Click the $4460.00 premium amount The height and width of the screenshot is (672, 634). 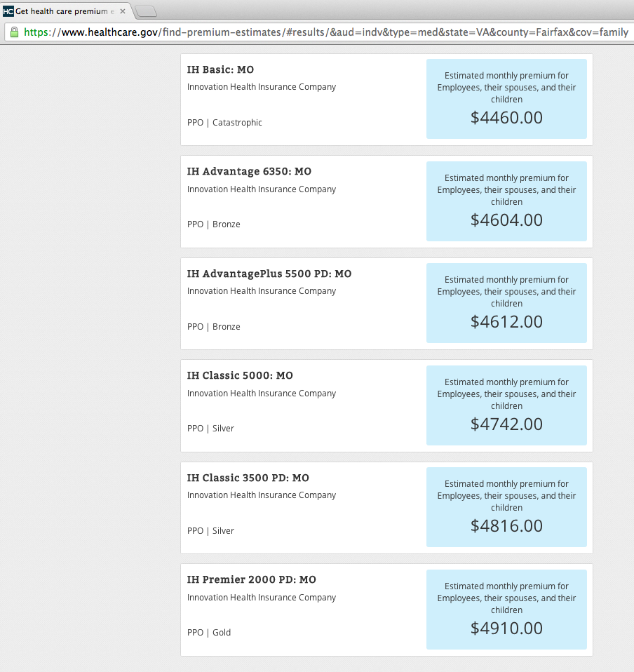click(506, 117)
